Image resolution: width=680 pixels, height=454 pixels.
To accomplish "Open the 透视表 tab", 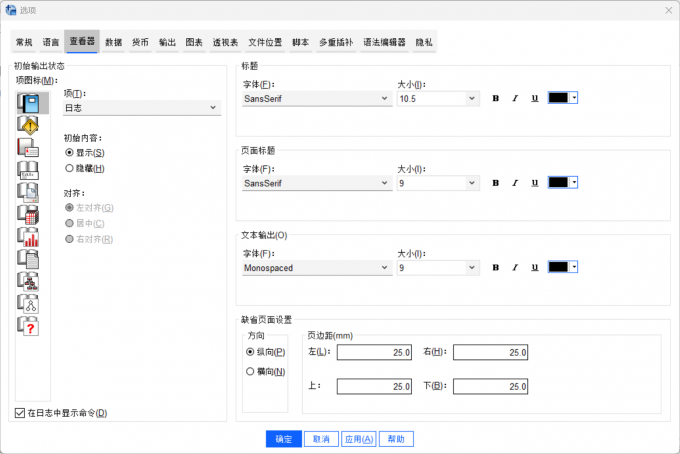I will click(226, 42).
